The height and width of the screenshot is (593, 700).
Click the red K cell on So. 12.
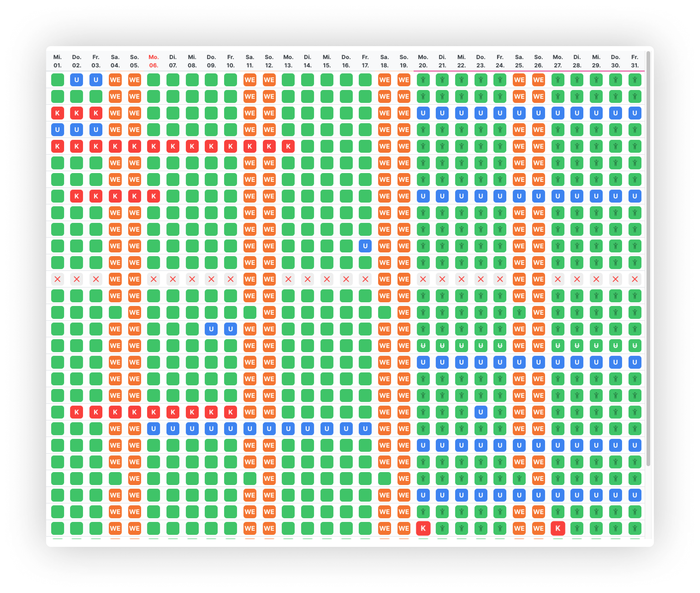coord(269,146)
